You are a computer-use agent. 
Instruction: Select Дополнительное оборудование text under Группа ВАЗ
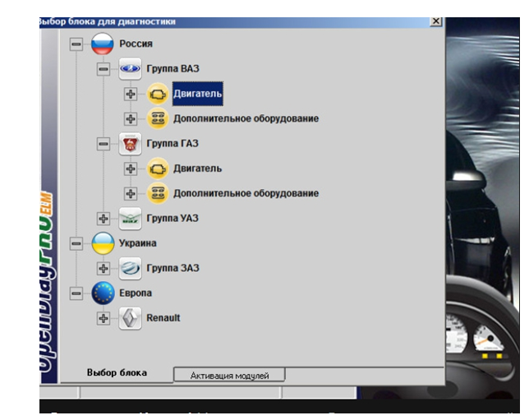tap(246, 119)
